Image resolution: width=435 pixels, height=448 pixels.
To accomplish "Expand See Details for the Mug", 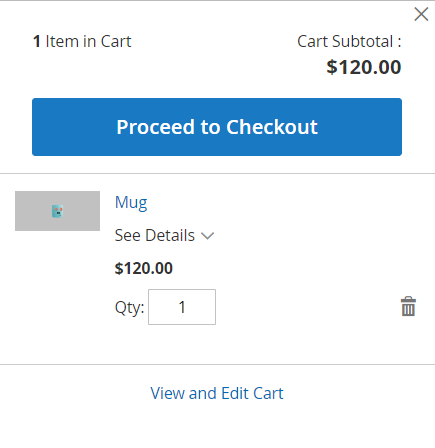I will (164, 235).
